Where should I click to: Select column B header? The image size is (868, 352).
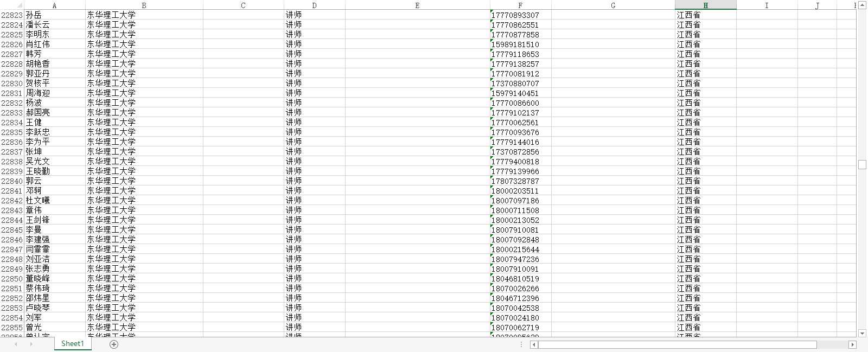[x=144, y=5]
